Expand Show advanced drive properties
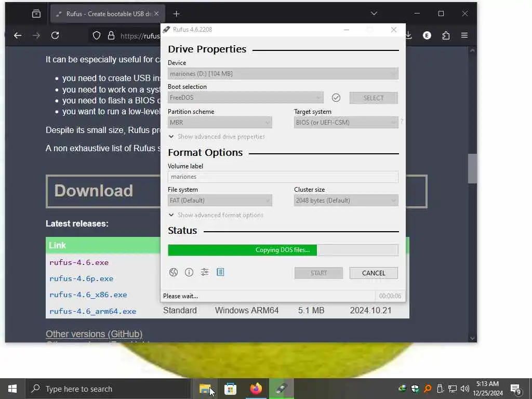The width and height of the screenshot is (532, 399). 217,137
